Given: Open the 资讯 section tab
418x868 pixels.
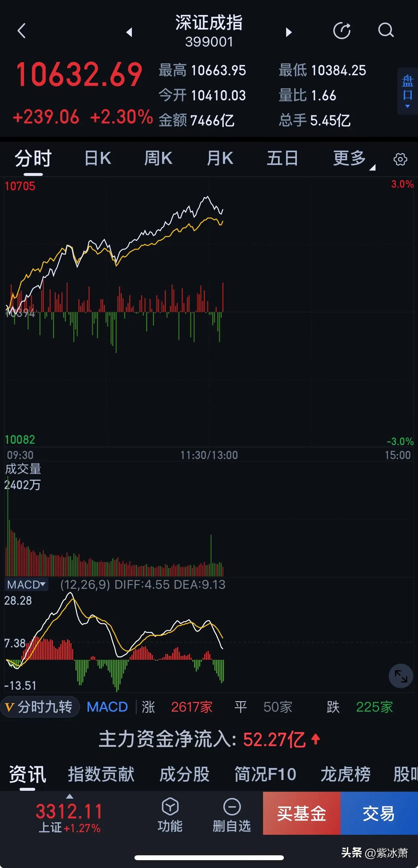Looking at the screenshot, I should [x=27, y=774].
